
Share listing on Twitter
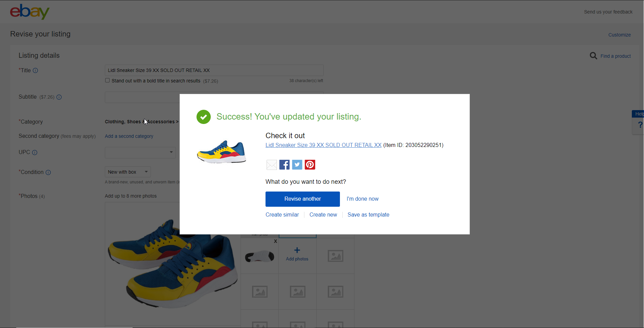coord(297,165)
